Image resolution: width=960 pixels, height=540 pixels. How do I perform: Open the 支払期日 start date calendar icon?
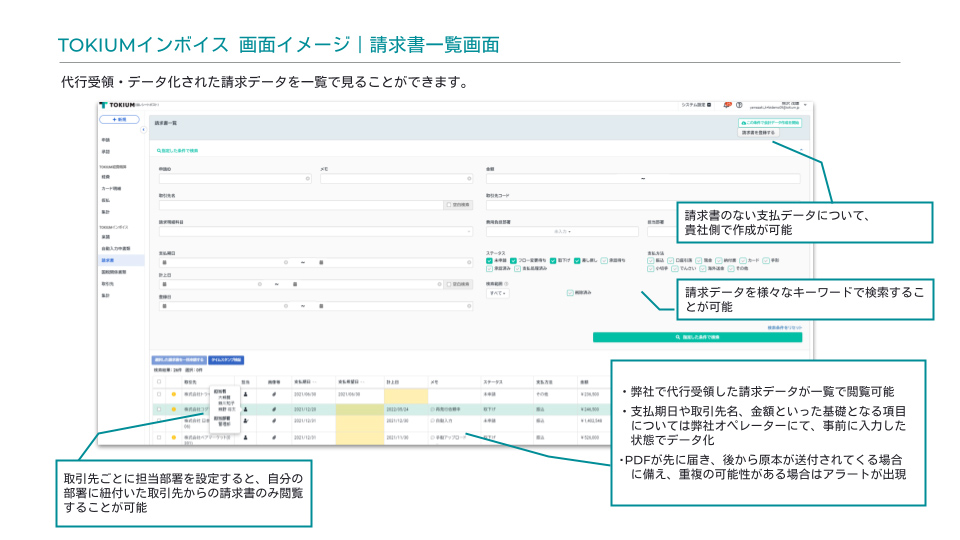point(164,262)
